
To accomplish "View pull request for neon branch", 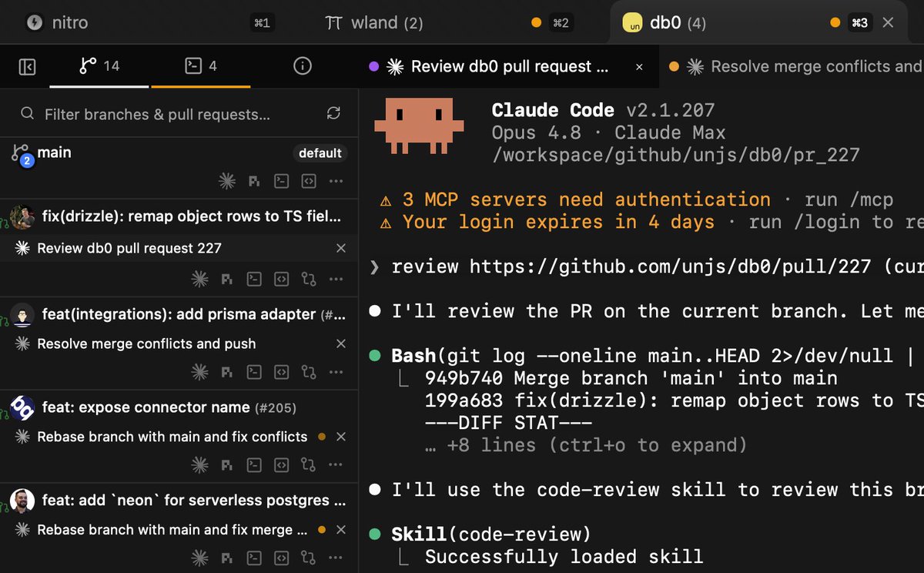I will click(x=309, y=558).
